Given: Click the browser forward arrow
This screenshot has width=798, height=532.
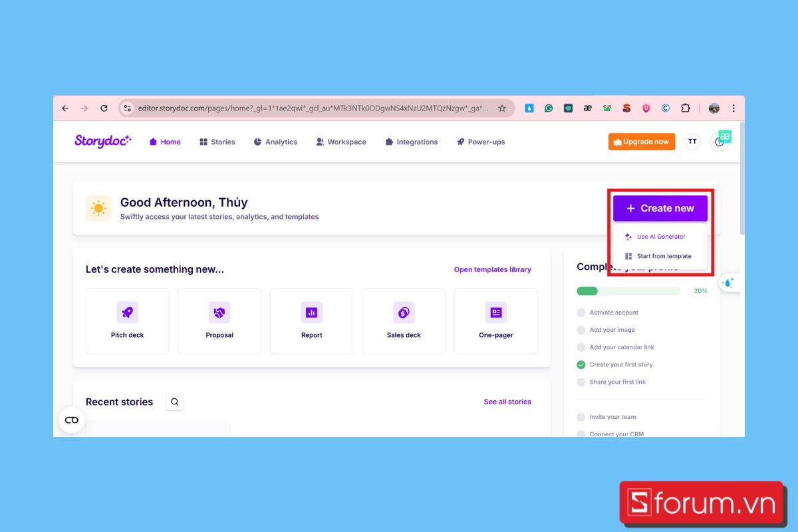Looking at the screenshot, I should click(x=84, y=108).
